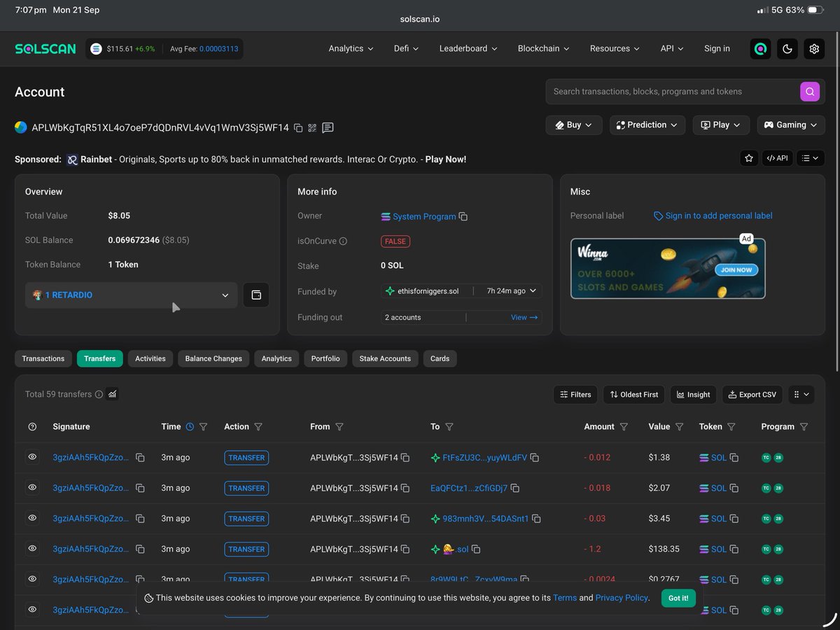Image resolution: width=840 pixels, height=630 pixels.
Task: Copy the FtFsZU3C recipient address
Action: [535, 458]
